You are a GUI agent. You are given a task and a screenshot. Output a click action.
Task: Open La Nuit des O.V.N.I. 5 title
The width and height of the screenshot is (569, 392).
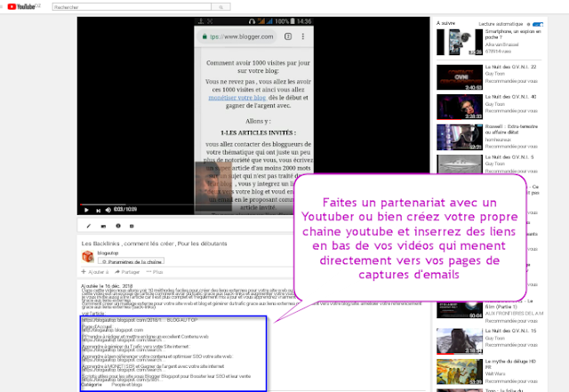pos(509,157)
